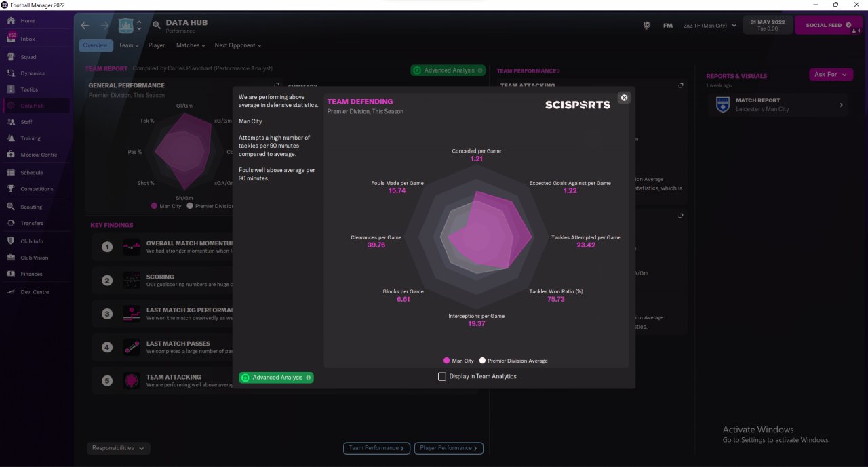Click the Premier Division Average legend dot
The height and width of the screenshot is (467, 868).
tap(482, 361)
